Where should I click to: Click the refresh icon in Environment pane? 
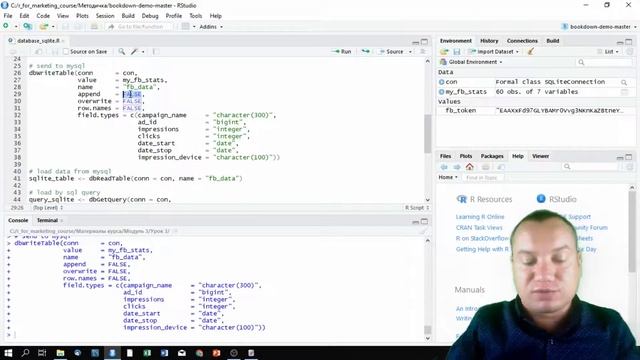pos(629,51)
